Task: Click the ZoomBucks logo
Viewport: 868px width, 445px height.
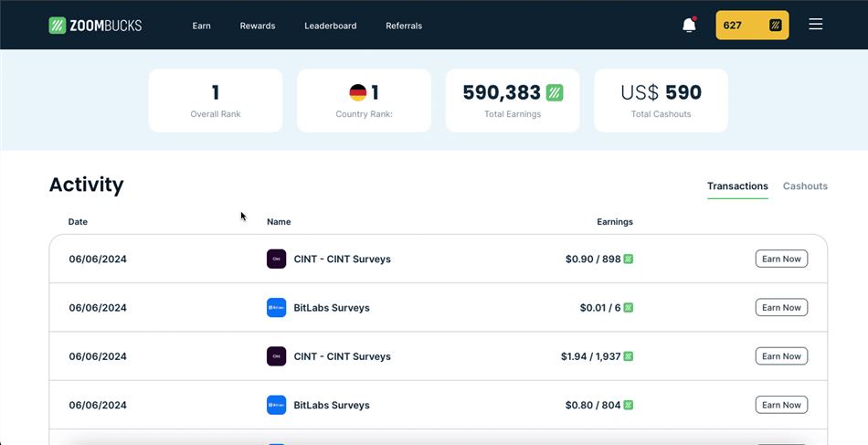Action: [95, 26]
